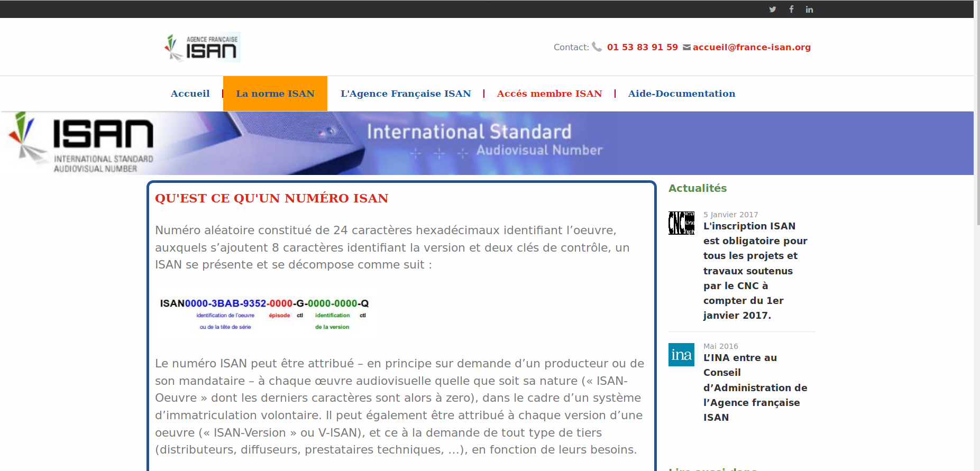
Task: Click the Contact: label
Action: tap(571, 47)
